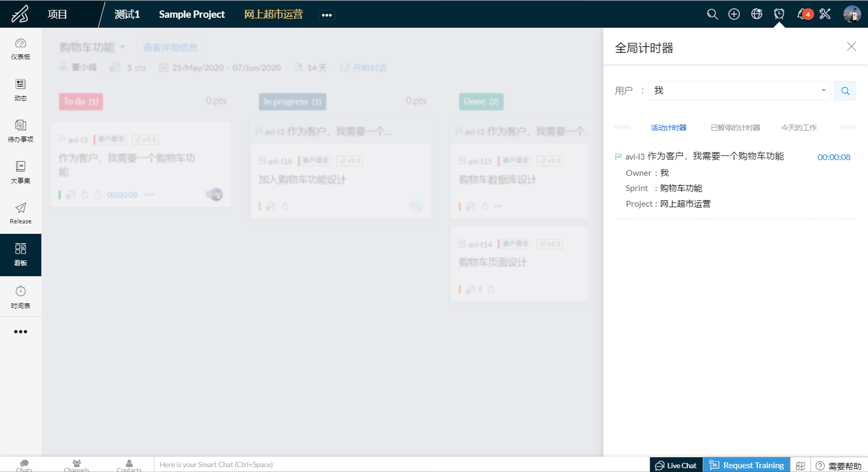Switch to the 今天的工作 tab
The width and height of the screenshot is (868, 472).
coord(799,128)
